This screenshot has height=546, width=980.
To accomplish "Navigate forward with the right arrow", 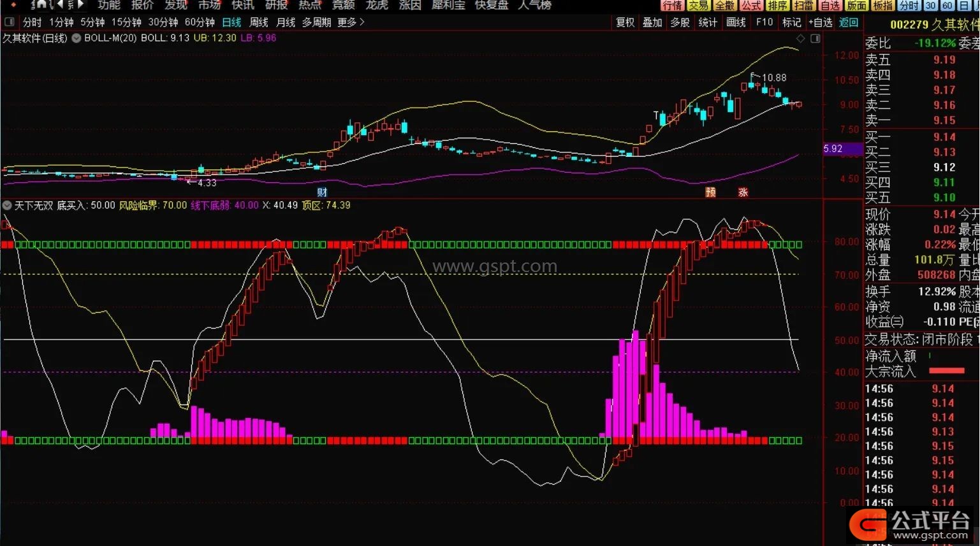I will click(80, 4).
